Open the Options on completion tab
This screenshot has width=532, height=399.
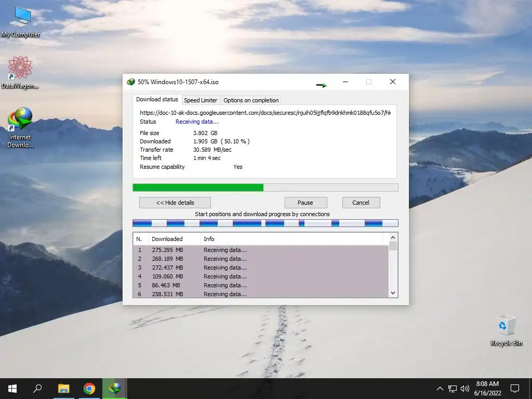(x=251, y=100)
